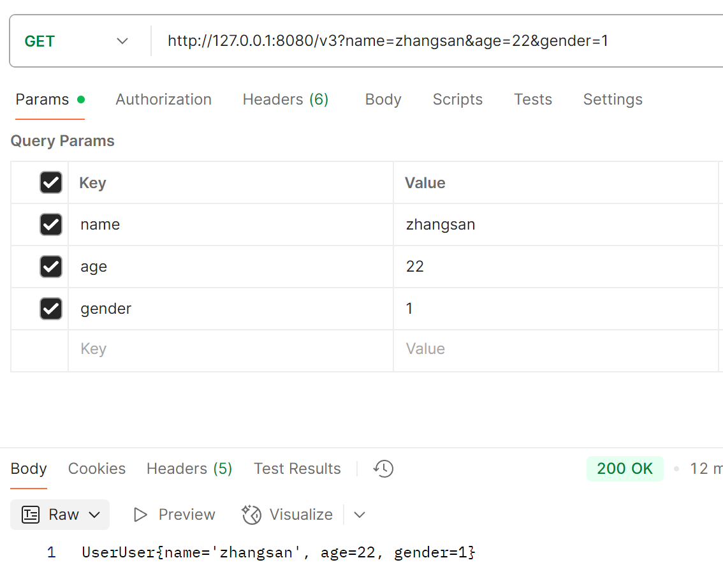View the Test Results tab
This screenshot has width=723, height=588.
[297, 469]
